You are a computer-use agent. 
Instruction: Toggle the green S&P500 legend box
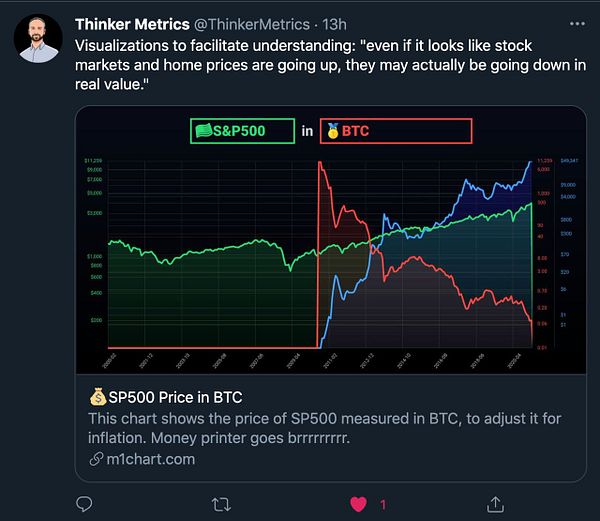click(x=241, y=130)
